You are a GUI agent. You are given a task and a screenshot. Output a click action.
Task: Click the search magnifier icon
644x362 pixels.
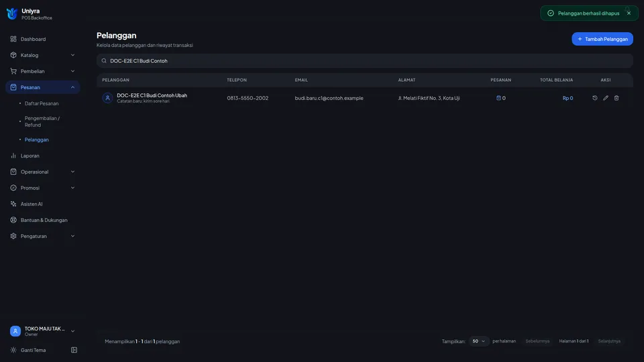[x=104, y=61]
